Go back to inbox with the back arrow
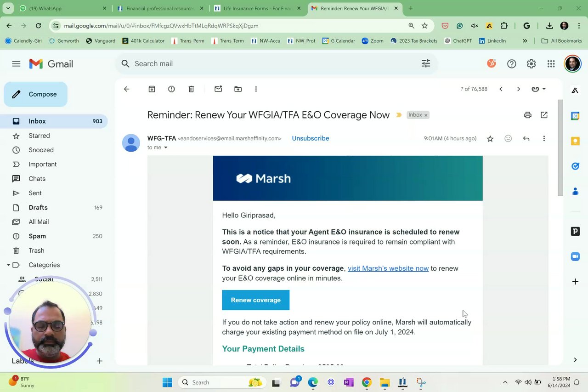Viewport: 588px width, 392px height. [127, 89]
